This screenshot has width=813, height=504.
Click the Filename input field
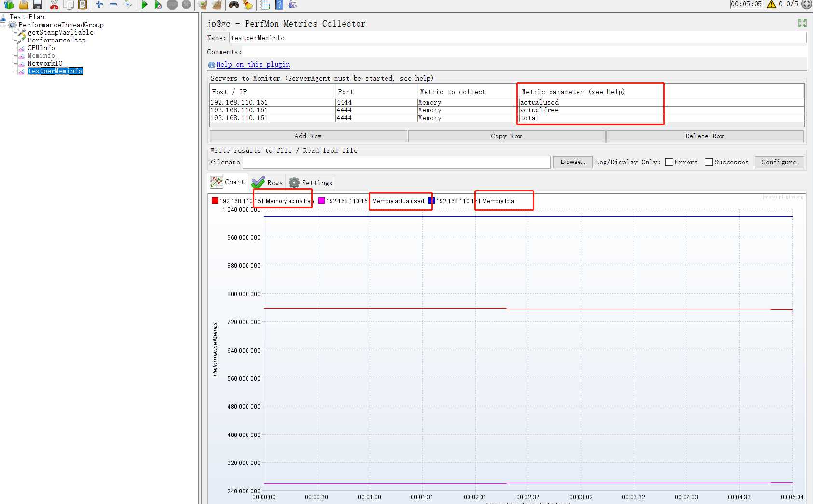(396, 162)
